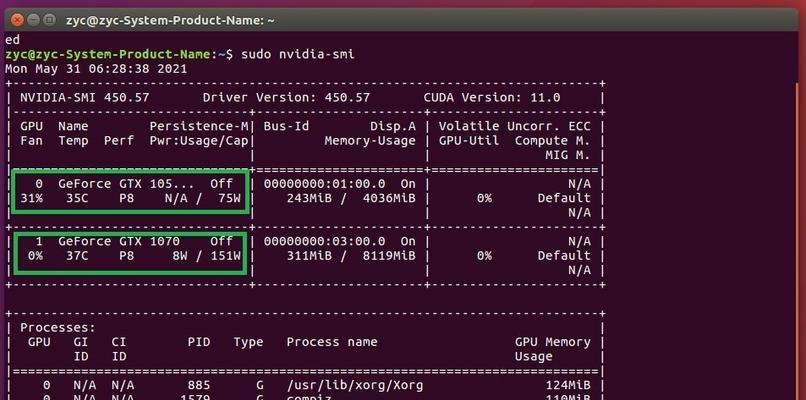Click the Pwr:Usage/Cap column header

[x=199, y=141]
